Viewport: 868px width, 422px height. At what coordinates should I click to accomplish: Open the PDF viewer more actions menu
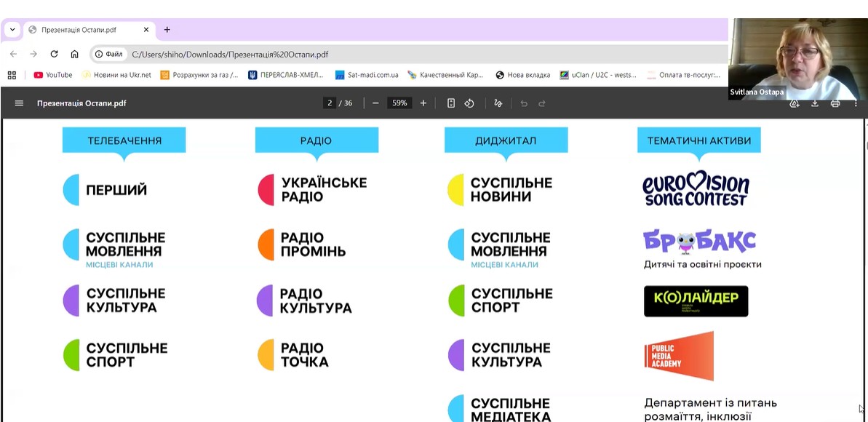pos(856,103)
